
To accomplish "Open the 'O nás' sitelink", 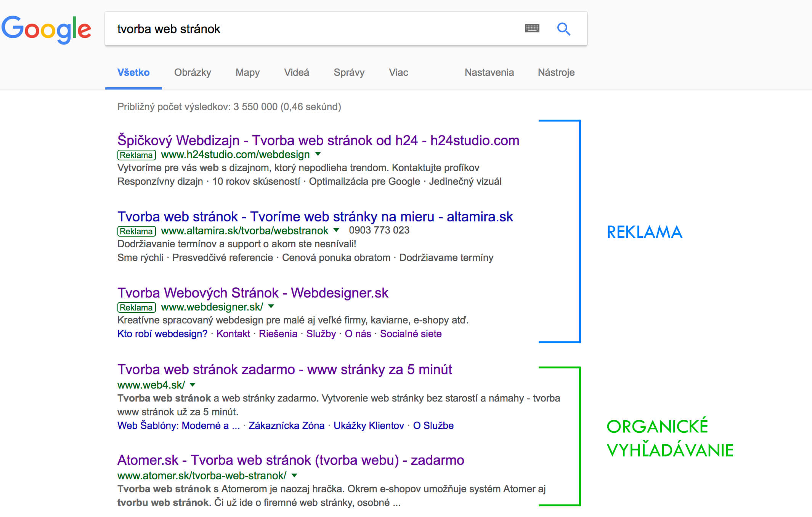I will pyautogui.click(x=358, y=334).
